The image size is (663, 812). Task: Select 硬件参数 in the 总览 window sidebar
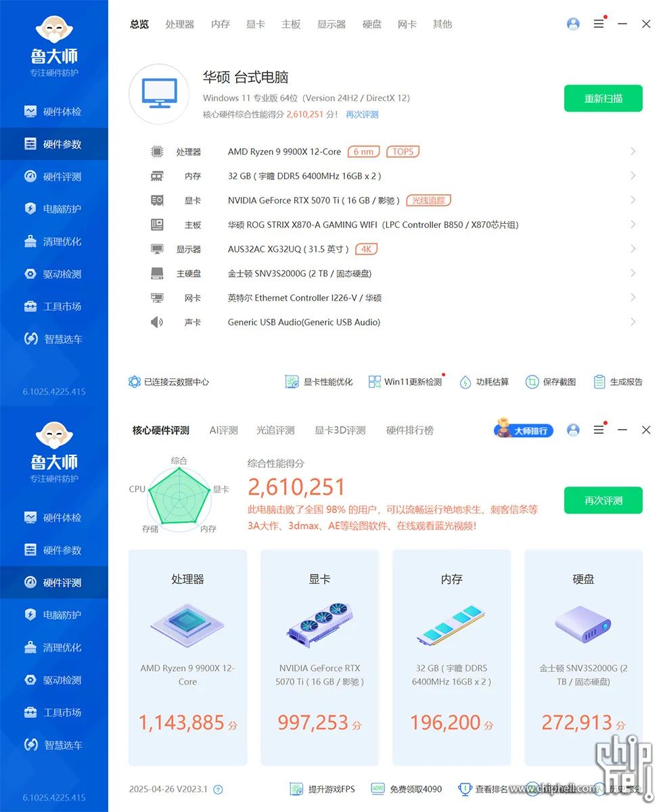click(53, 144)
